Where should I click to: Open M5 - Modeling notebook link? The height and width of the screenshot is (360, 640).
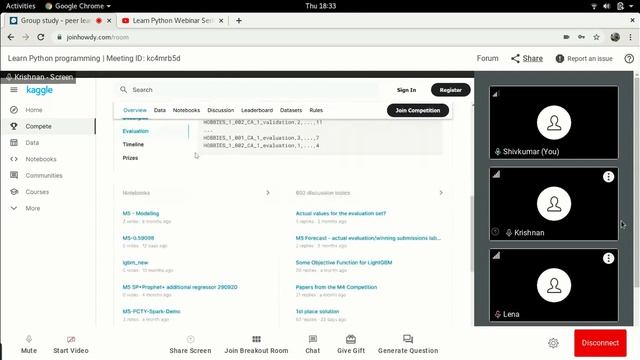pyautogui.click(x=141, y=213)
